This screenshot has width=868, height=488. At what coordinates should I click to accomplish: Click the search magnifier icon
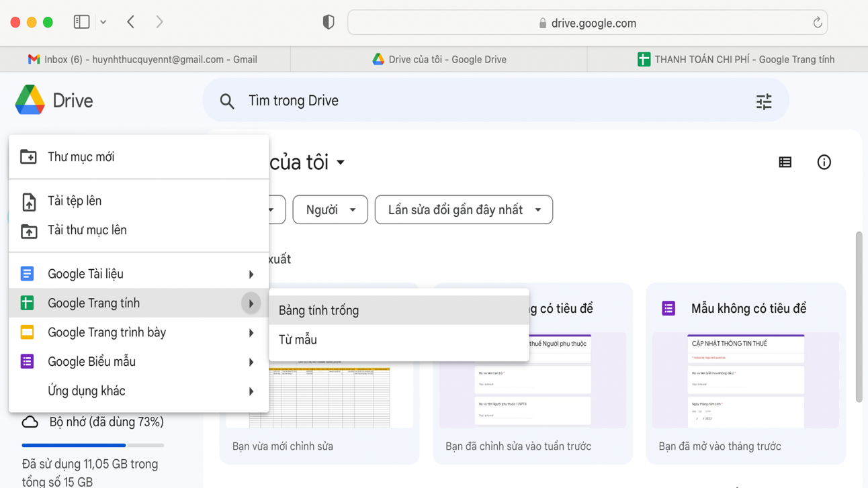pos(227,101)
